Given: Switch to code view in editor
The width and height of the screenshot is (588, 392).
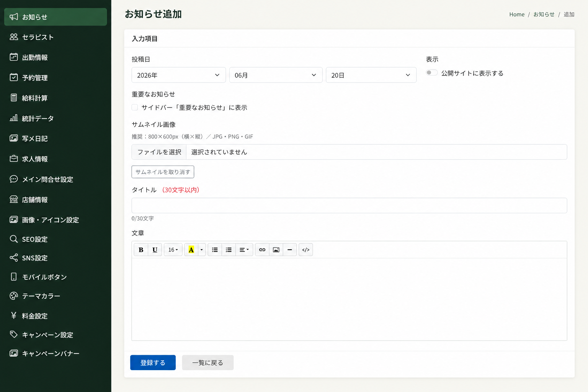Looking at the screenshot, I should point(306,250).
